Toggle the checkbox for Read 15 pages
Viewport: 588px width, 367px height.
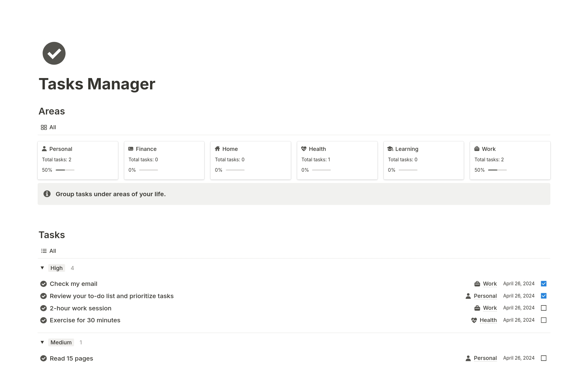(544, 358)
